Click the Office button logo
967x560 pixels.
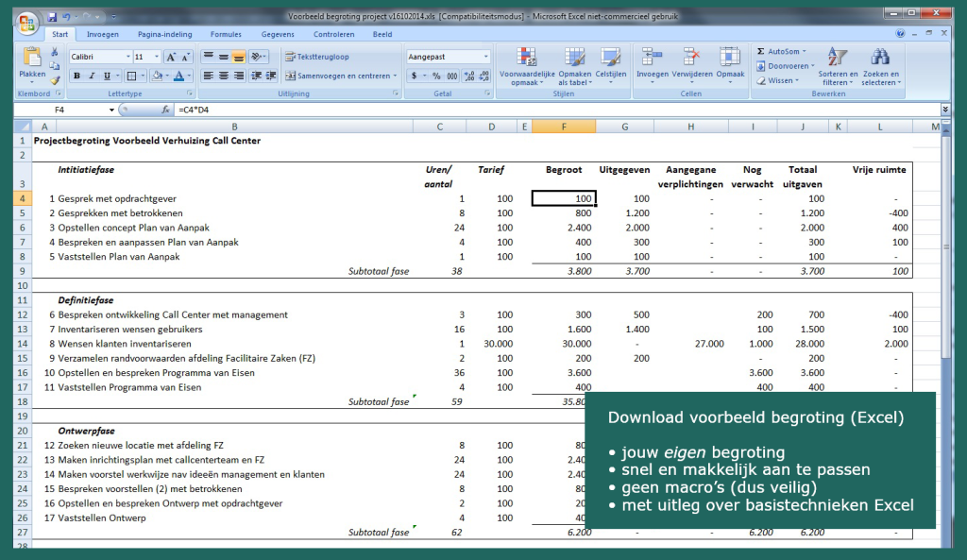(27, 24)
